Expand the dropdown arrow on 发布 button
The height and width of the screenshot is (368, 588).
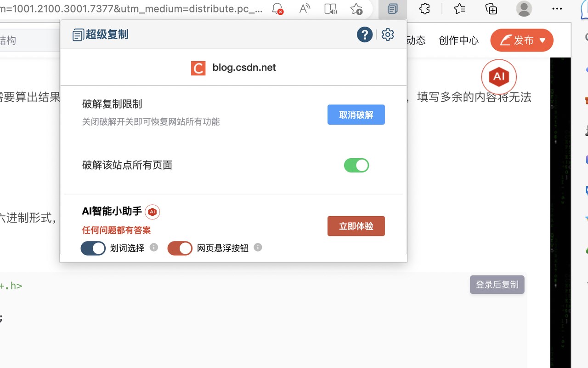click(x=543, y=40)
